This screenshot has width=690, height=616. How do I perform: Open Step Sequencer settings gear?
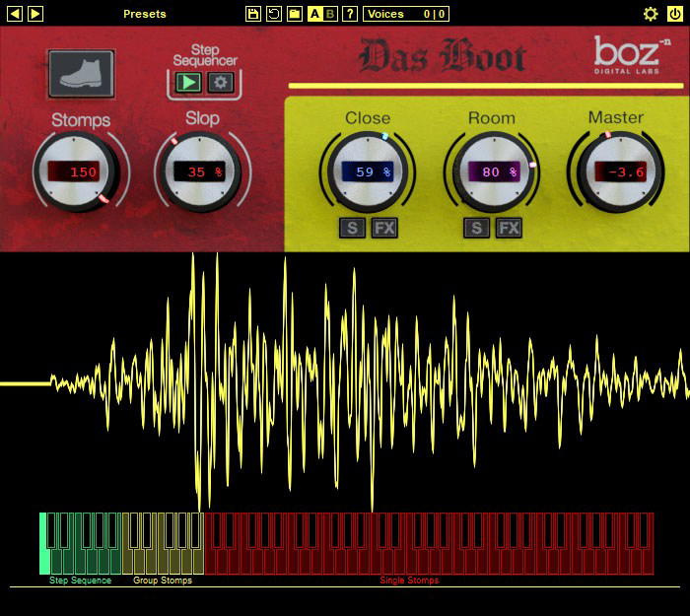point(221,82)
